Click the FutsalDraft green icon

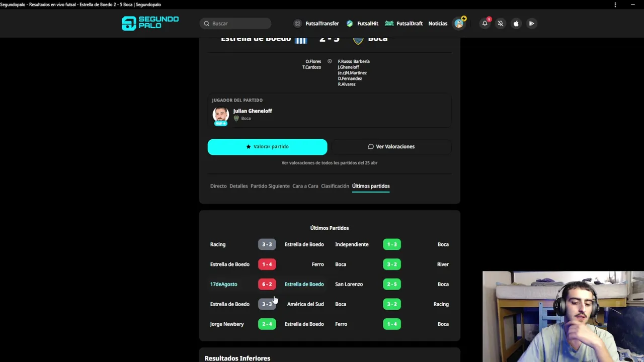click(389, 23)
